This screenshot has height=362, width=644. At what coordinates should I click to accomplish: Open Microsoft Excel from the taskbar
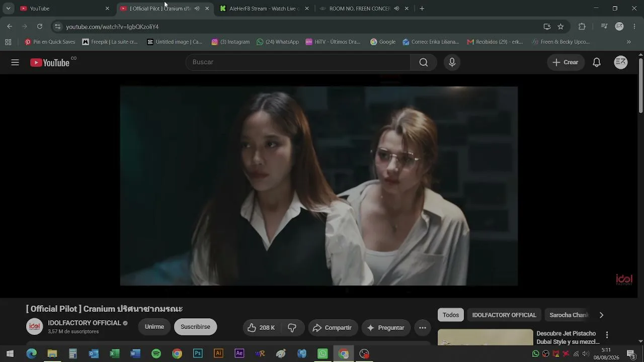point(115,353)
